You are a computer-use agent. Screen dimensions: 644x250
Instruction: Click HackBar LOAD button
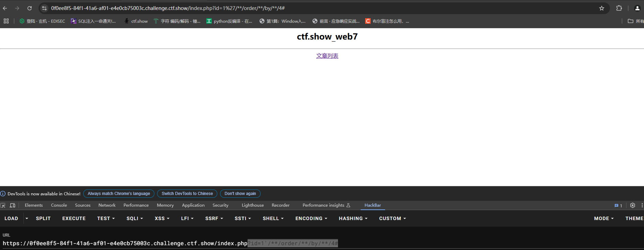click(x=11, y=218)
